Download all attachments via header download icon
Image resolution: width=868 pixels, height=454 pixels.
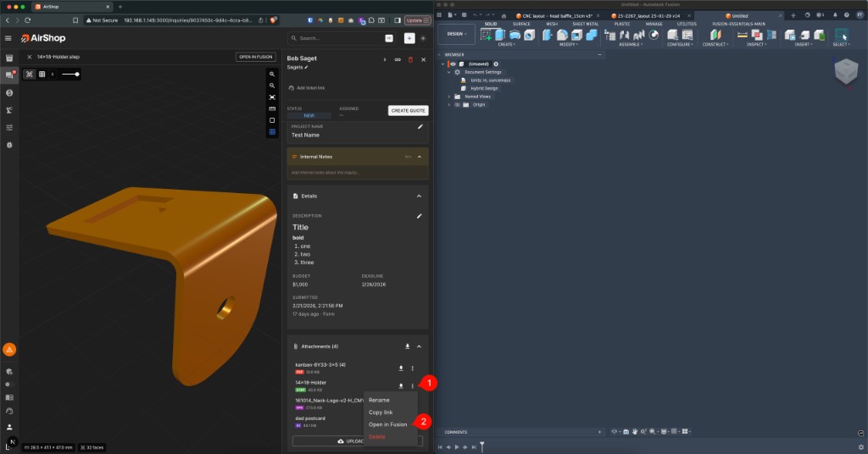408,346
